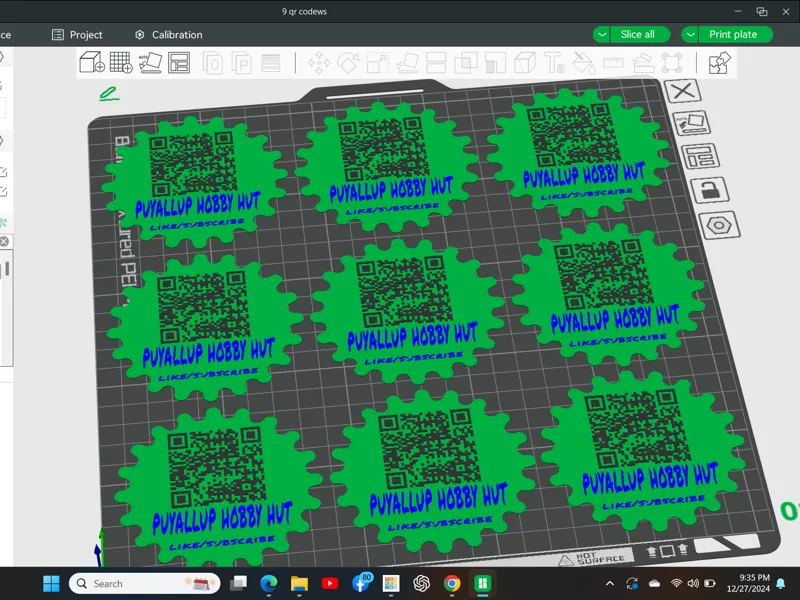The height and width of the screenshot is (600, 800).
Task: Expand the Print plate dropdown arrow
Action: (690, 35)
